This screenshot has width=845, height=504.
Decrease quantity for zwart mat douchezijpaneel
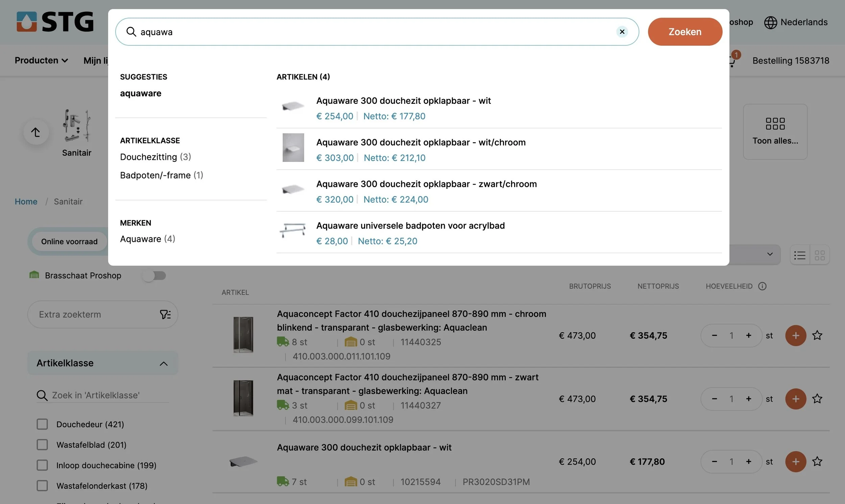coord(714,399)
